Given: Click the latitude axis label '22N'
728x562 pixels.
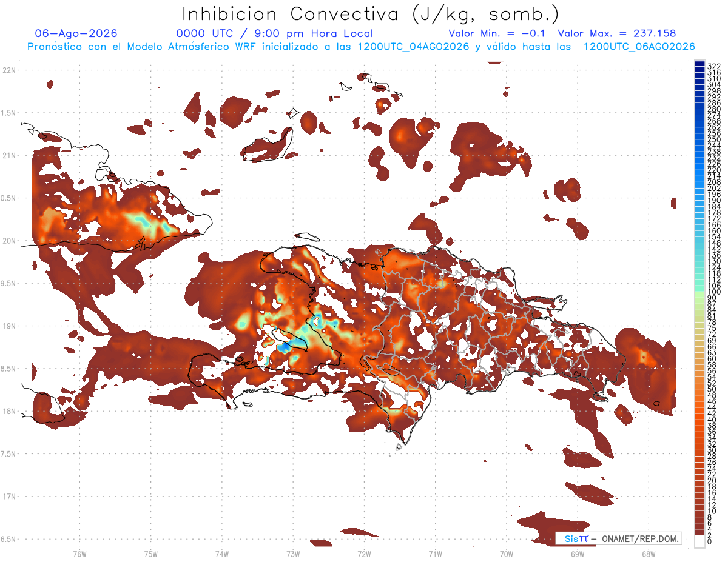Looking at the screenshot, I should tap(9, 70).
